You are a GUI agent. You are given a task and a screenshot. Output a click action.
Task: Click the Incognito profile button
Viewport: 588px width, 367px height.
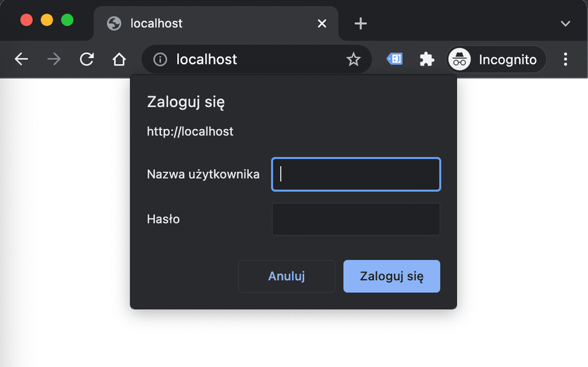pyautogui.click(x=496, y=59)
